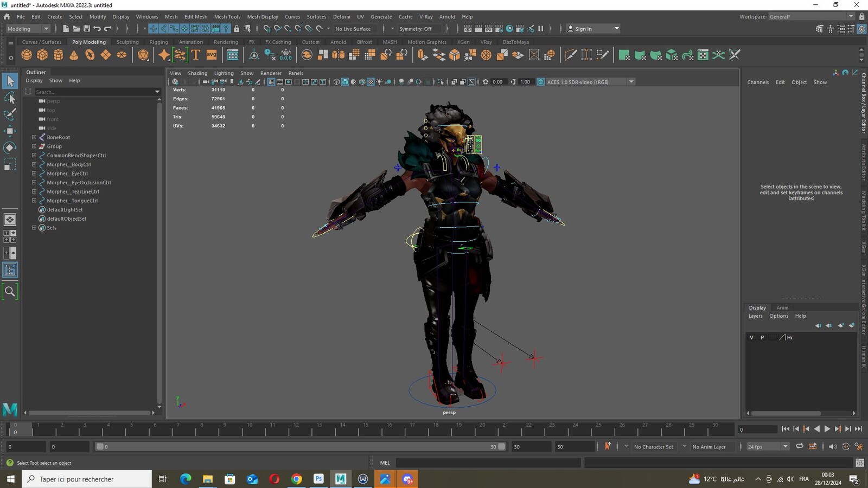Viewport: 868px width, 488px height.
Task: Open the Modeling menu set dropdown
Action: [28, 29]
